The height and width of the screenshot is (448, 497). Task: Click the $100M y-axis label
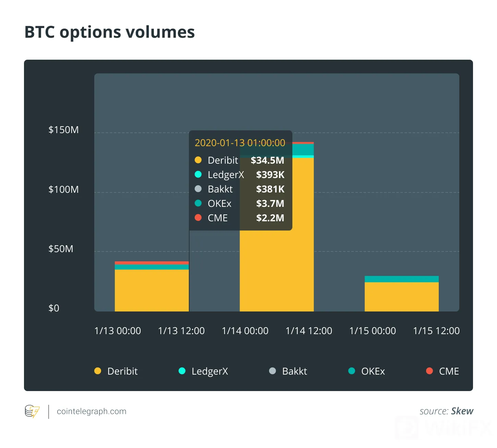click(x=64, y=189)
